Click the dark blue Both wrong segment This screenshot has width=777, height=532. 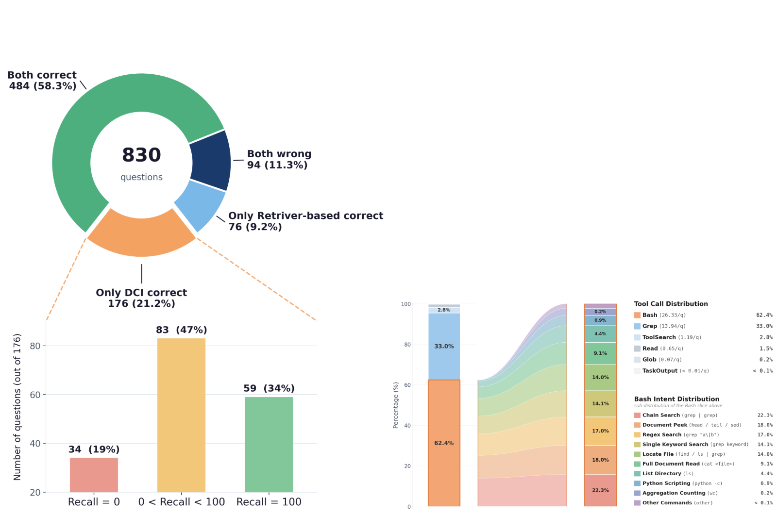[x=211, y=161]
